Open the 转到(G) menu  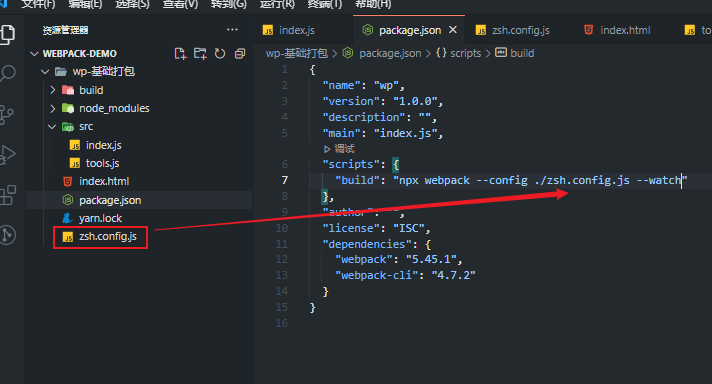(x=228, y=5)
